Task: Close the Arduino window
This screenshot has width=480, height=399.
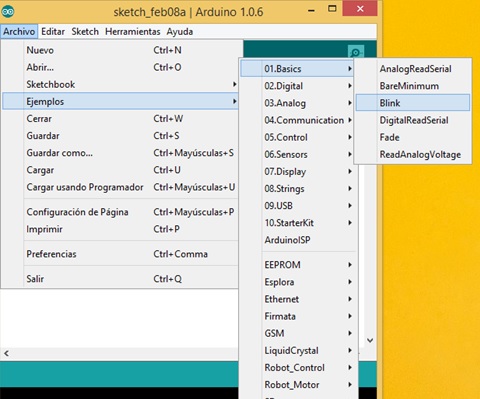Action: click(360, 9)
